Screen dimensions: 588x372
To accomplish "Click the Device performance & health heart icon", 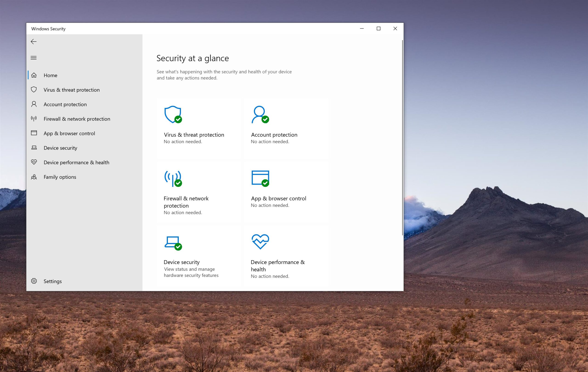I will pos(34,162).
